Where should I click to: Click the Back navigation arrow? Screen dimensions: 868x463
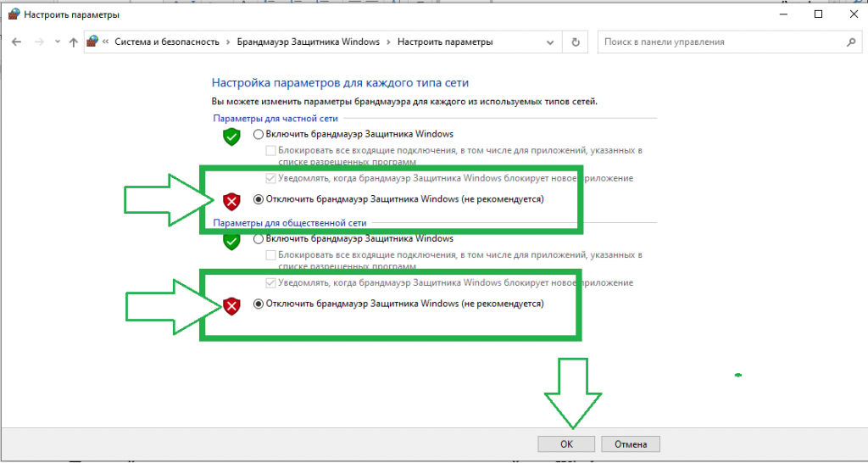(x=17, y=42)
